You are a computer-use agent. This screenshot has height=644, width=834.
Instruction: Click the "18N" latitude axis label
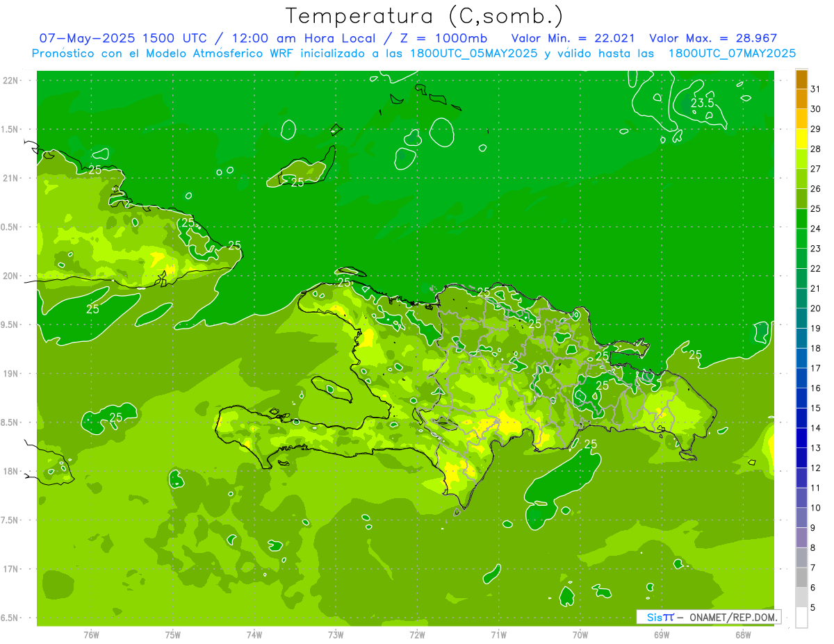pyautogui.click(x=10, y=471)
